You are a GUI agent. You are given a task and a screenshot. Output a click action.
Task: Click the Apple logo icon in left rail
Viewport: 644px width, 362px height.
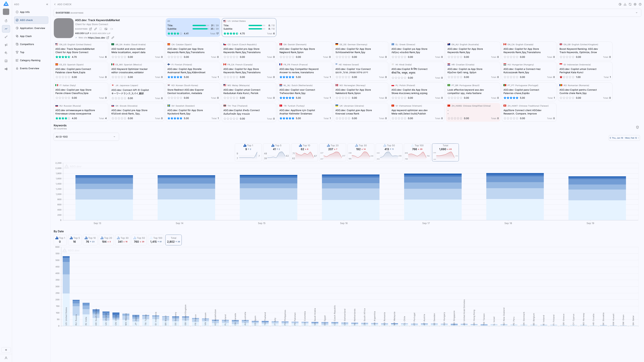[6, 21]
